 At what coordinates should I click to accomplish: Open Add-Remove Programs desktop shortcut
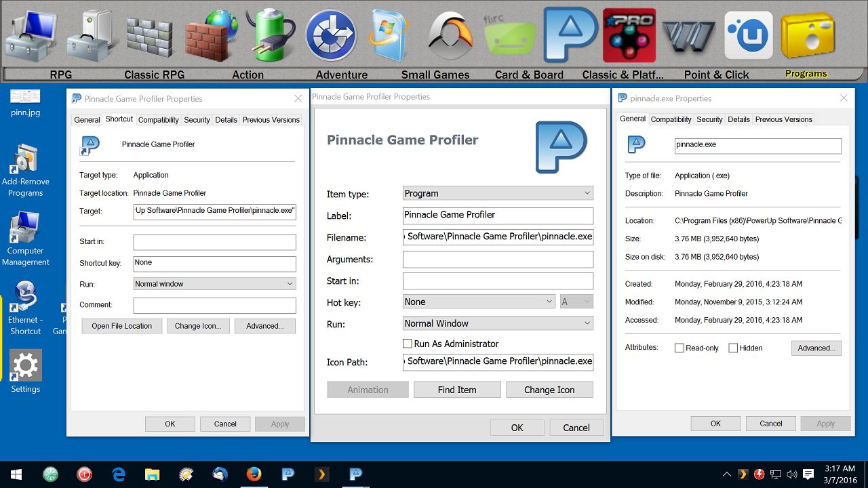(26, 170)
